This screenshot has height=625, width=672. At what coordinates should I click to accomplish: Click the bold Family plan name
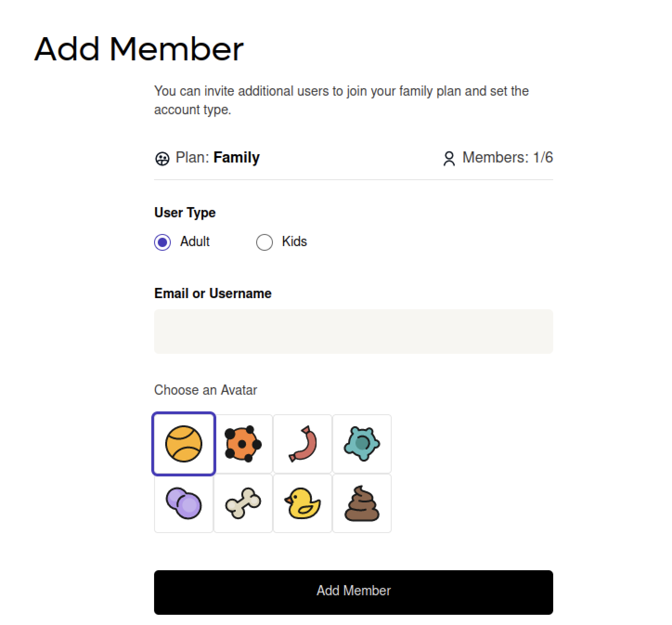237,157
